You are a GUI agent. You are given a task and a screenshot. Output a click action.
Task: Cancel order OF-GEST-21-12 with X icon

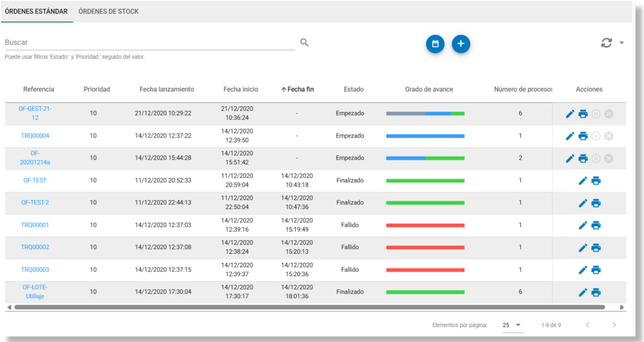(x=609, y=114)
